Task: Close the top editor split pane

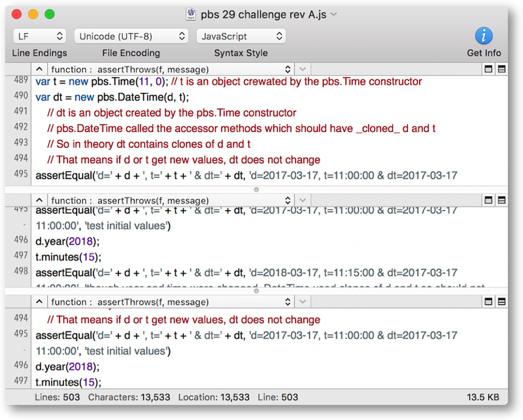Action: click(x=487, y=69)
